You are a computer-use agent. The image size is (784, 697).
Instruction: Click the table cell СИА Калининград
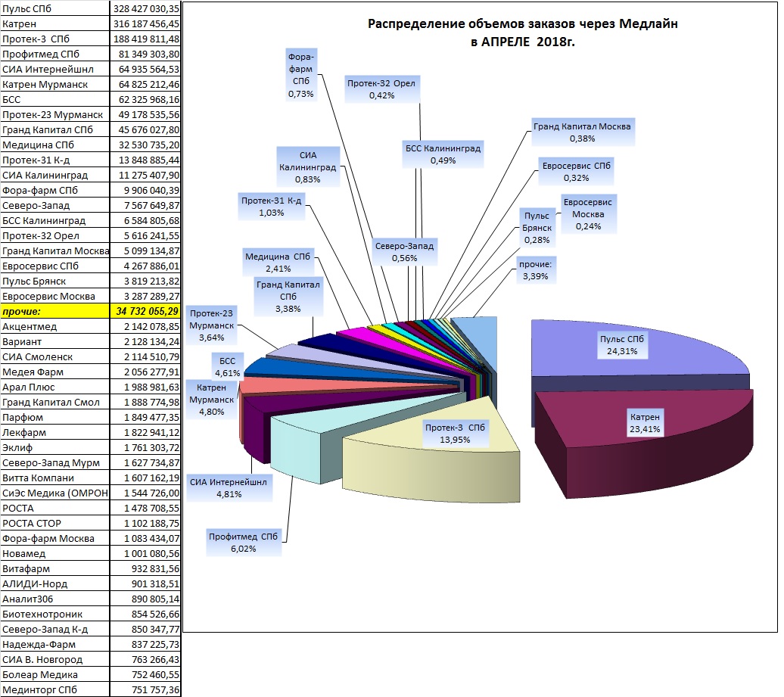click(x=54, y=175)
